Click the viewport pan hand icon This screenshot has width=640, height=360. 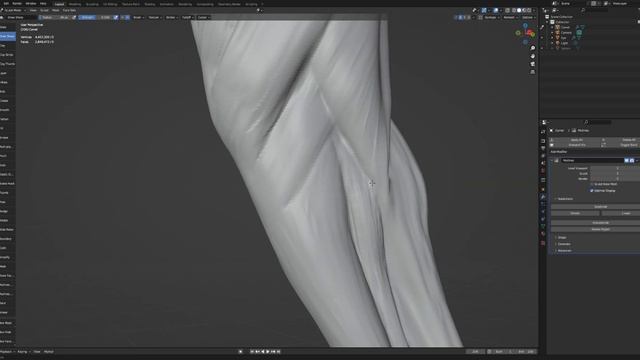(533, 56)
